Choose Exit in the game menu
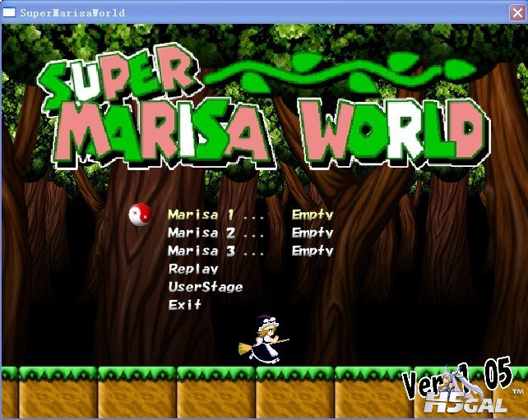Image resolution: width=528 pixels, height=420 pixels. [x=184, y=305]
